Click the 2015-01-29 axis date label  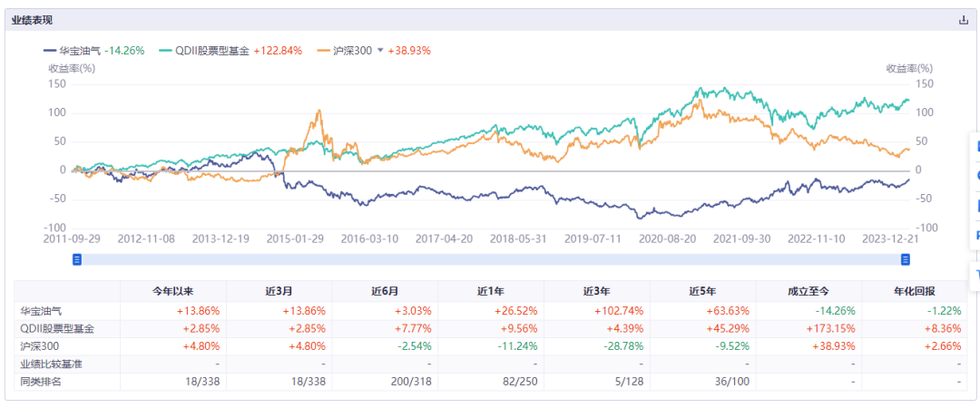pos(295,238)
